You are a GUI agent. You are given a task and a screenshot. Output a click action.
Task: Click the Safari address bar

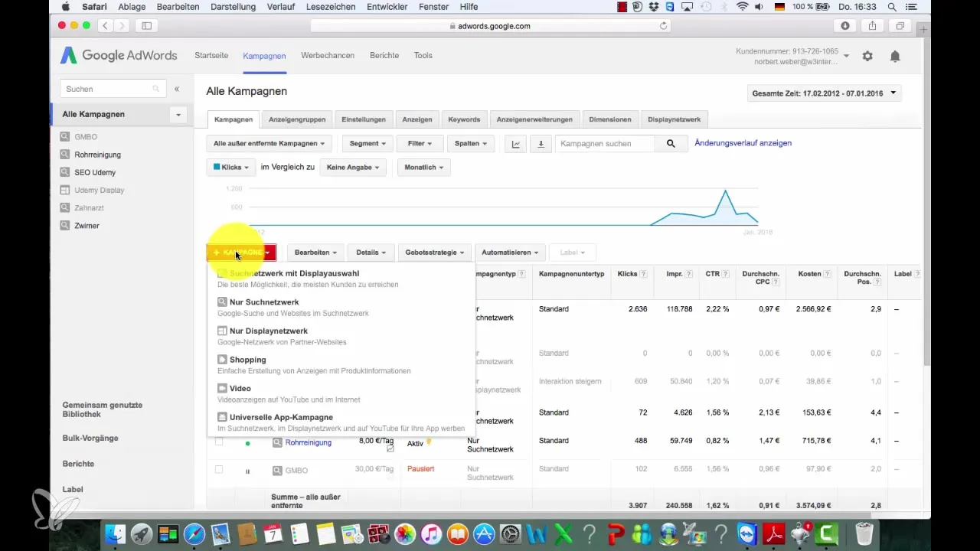490,25
